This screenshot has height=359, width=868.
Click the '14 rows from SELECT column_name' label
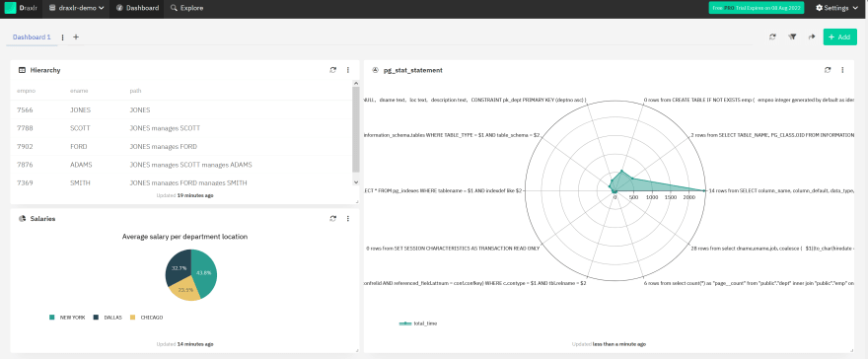(x=781, y=190)
